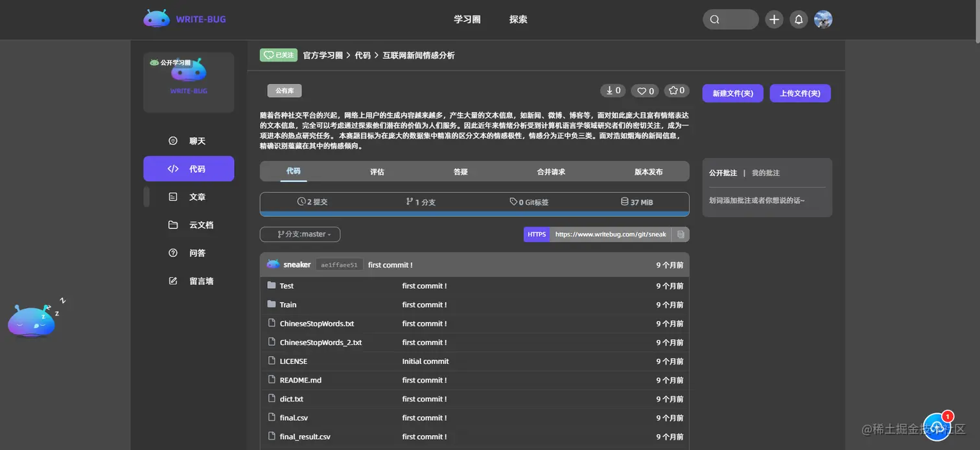Open the search box in header
Viewport: 980px width, 450px height.
[x=730, y=19]
